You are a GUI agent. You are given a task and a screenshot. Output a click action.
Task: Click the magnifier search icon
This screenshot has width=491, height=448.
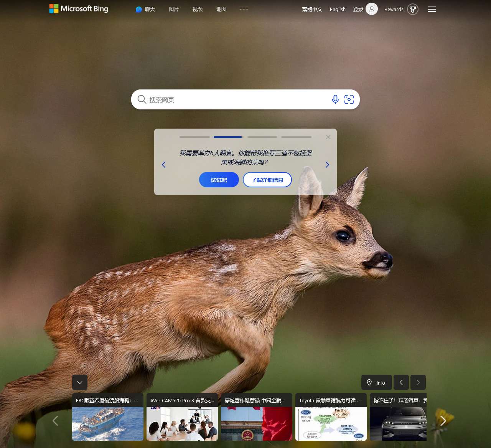click(x=142, y=99)
